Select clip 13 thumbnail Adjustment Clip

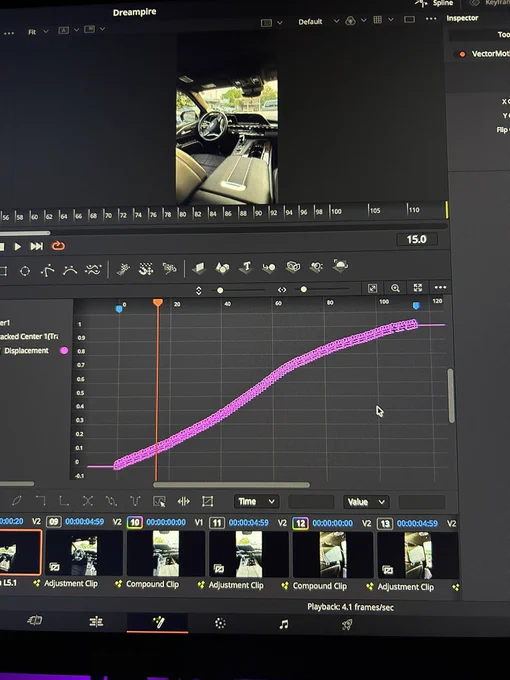pos(418,556)
